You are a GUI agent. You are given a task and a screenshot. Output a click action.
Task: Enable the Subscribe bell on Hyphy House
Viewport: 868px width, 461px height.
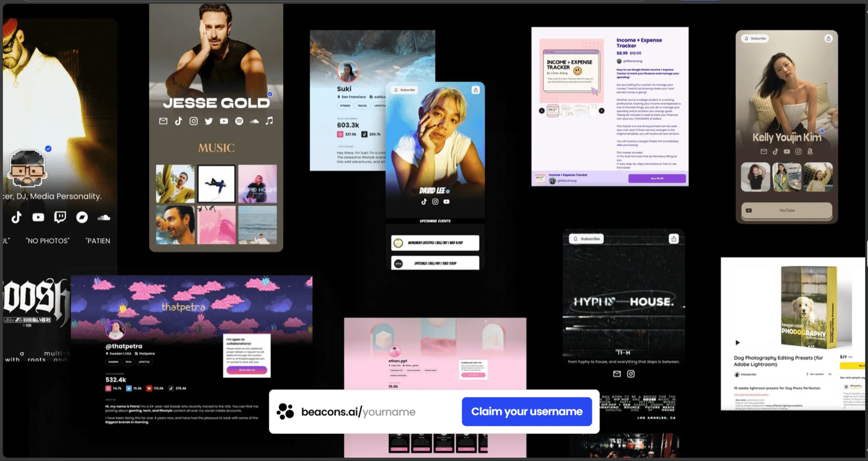[x=586, y=238]
